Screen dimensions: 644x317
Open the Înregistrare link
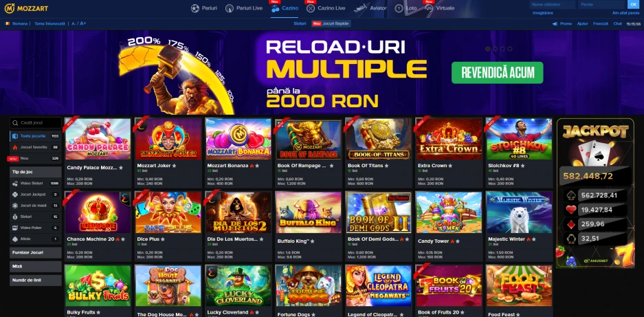pos(542,13)
